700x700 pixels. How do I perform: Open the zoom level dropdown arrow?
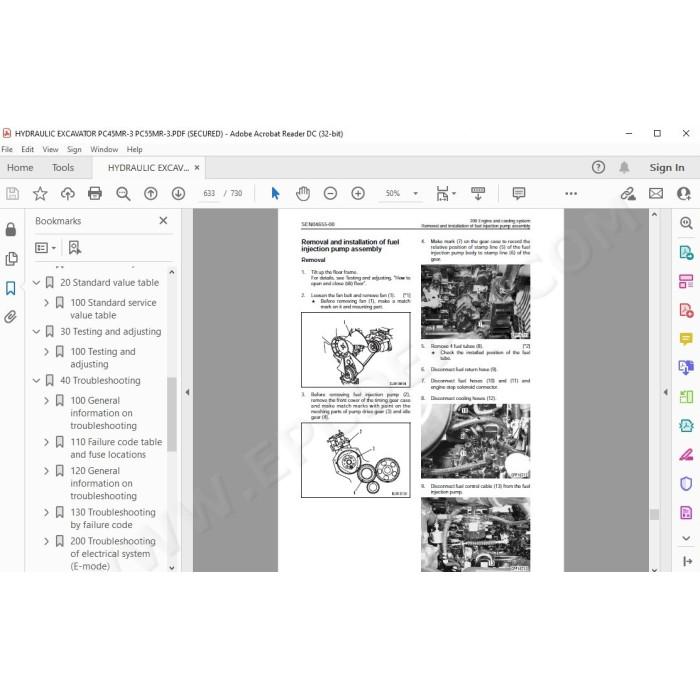tap(416, 193)
